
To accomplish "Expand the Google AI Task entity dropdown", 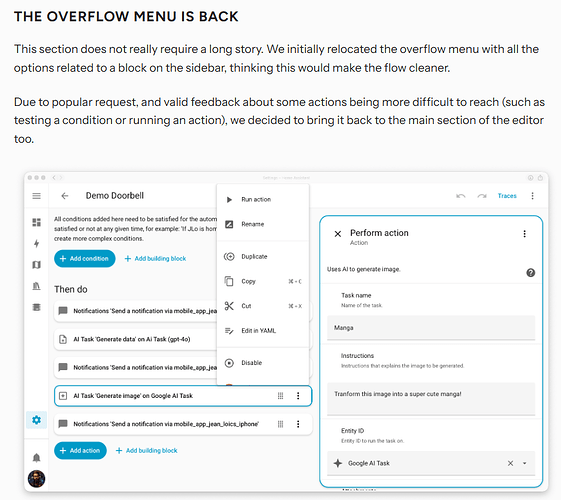I will 525,463.
